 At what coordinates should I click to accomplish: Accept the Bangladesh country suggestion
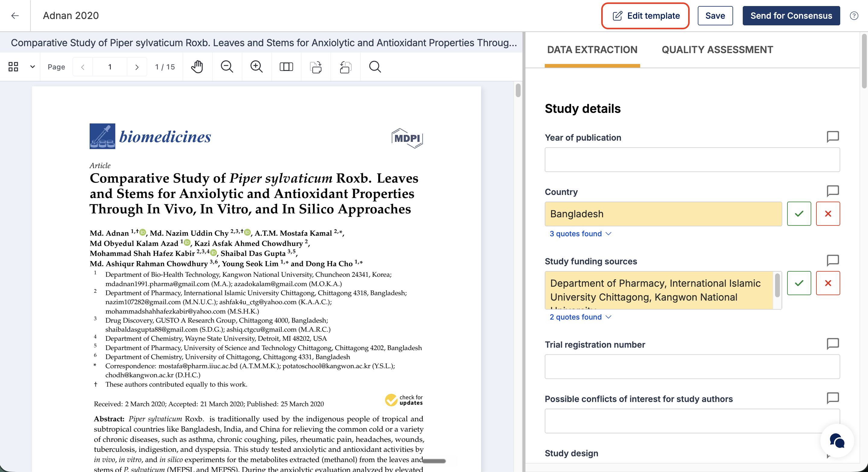click(x=799, y=214)
